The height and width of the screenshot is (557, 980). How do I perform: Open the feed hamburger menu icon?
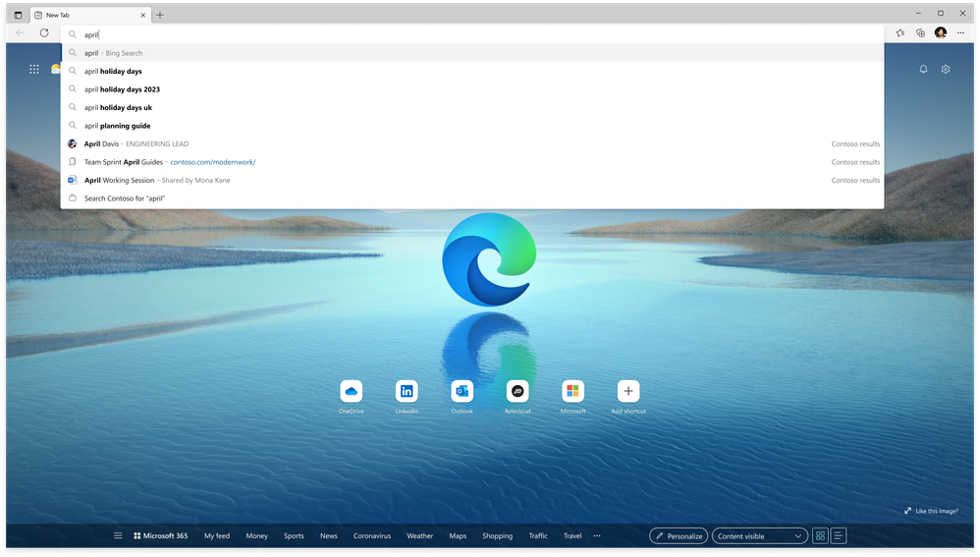click(118, 535)
